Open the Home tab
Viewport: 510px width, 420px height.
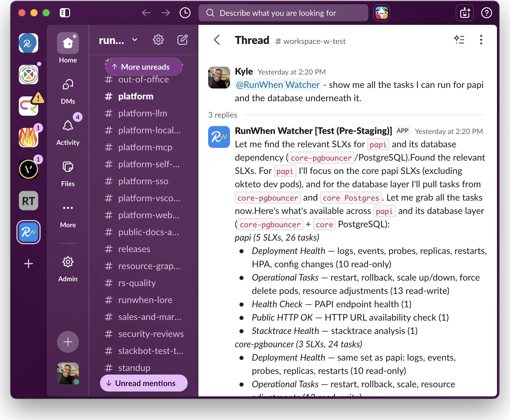coord(68,48)
